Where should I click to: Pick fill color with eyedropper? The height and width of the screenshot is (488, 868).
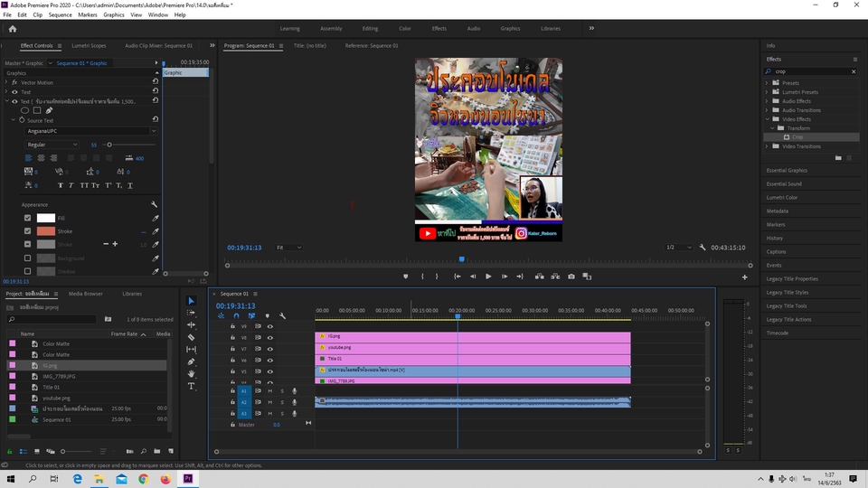click(x=156, y=218)
